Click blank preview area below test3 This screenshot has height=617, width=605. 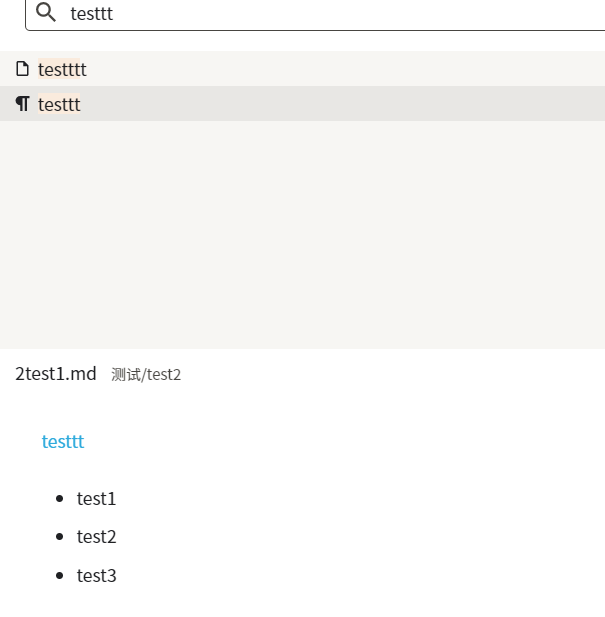(300, 603)
